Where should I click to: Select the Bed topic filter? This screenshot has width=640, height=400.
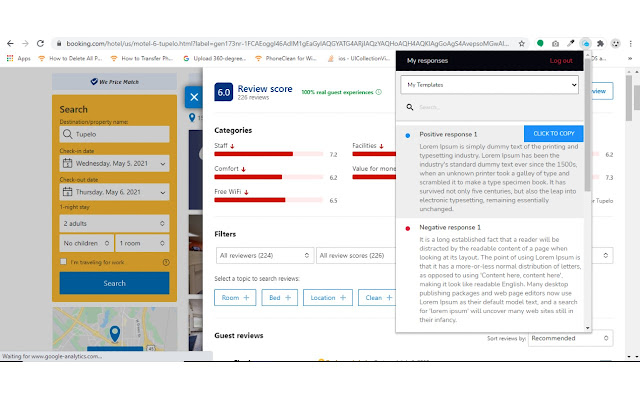tap(280, 298)
